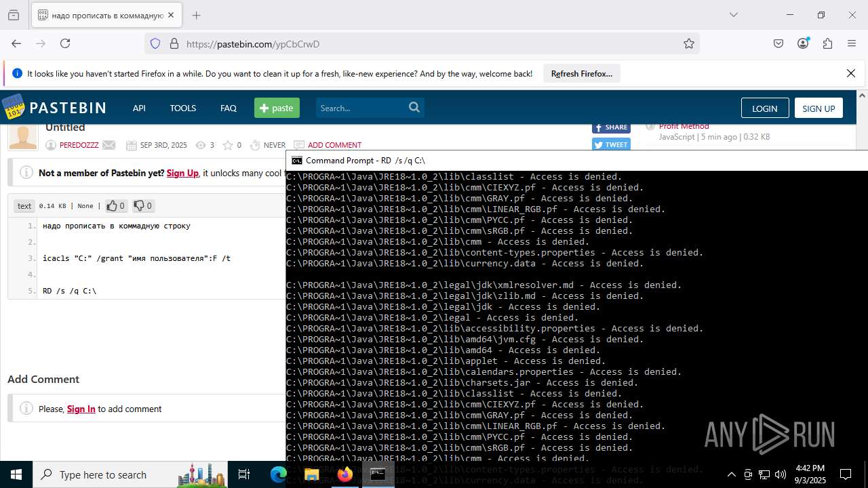Image resolution: width=868 pixels, height=488 pixels.
Task: Open extensions puzzle icon
Action: pos(827,43)
